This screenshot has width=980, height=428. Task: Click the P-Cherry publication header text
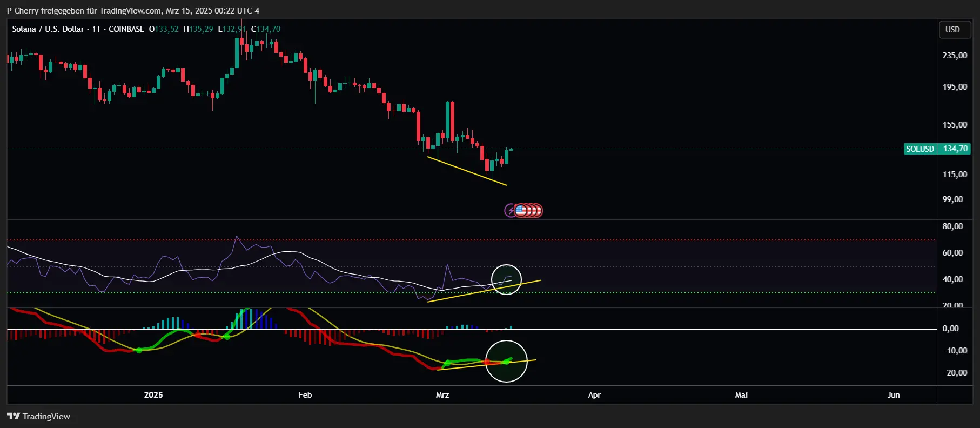[x=133, y=10]
